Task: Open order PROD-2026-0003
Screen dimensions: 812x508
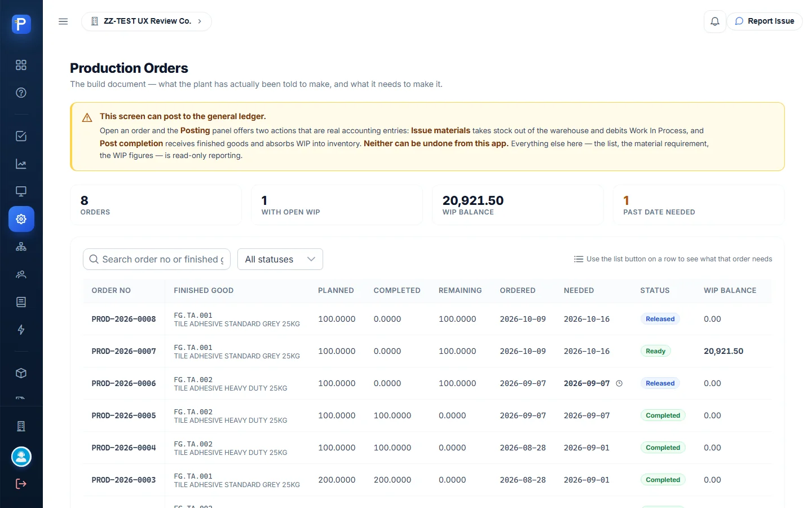Action: pyautogui.click(x=123, y=480)
